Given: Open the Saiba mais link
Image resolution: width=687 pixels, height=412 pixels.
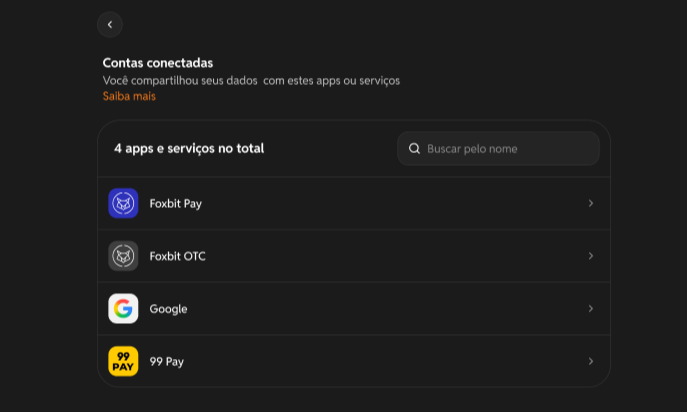Looking at the screenshot, I should pyautogui.click(x=129, y=96).
